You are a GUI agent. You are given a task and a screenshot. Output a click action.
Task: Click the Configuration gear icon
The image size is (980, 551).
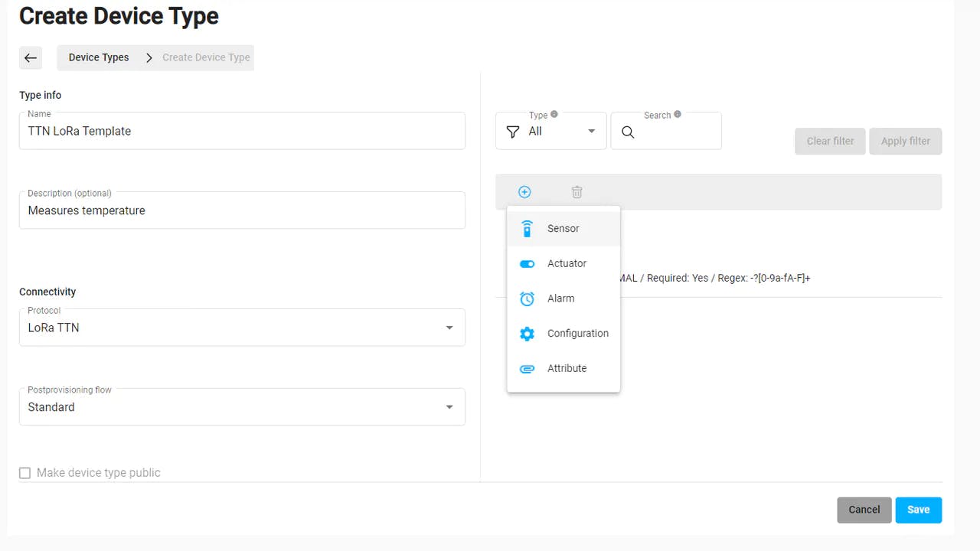pos(527,334)
